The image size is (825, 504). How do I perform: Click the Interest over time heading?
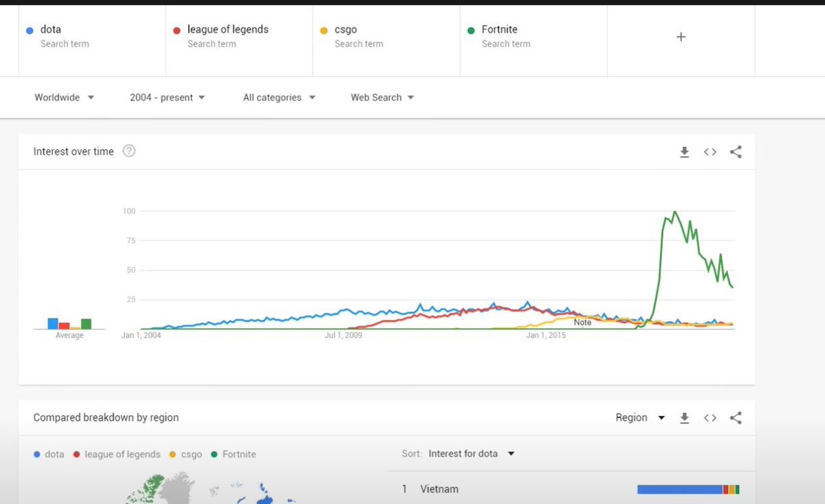point(74,151)
